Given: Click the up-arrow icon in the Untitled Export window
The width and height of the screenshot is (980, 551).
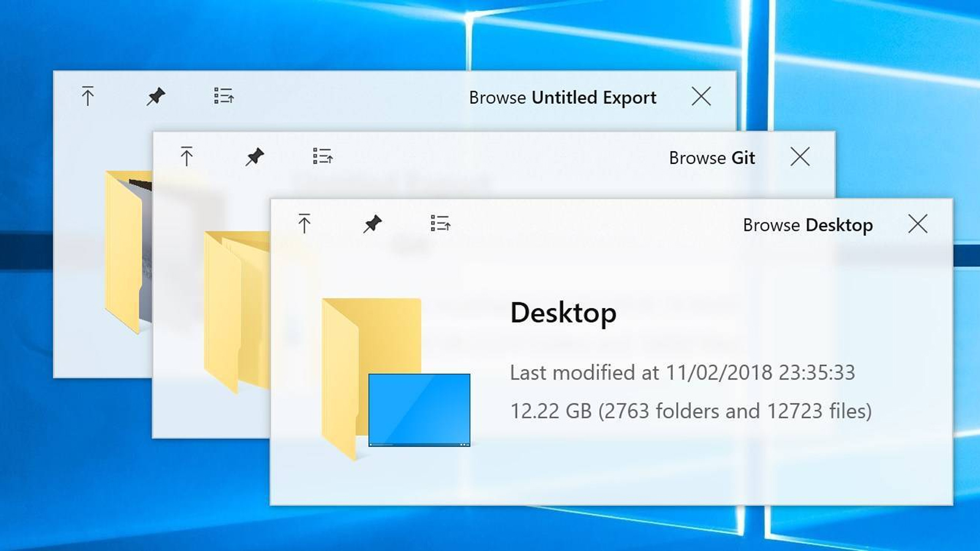Looking at the screenshot, I should [x=88, y=96].
